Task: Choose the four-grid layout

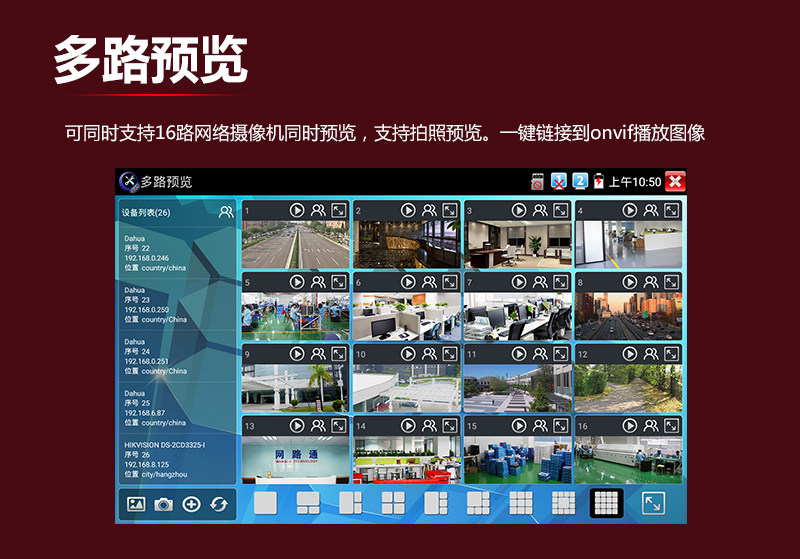Action: tap(393, 503)
